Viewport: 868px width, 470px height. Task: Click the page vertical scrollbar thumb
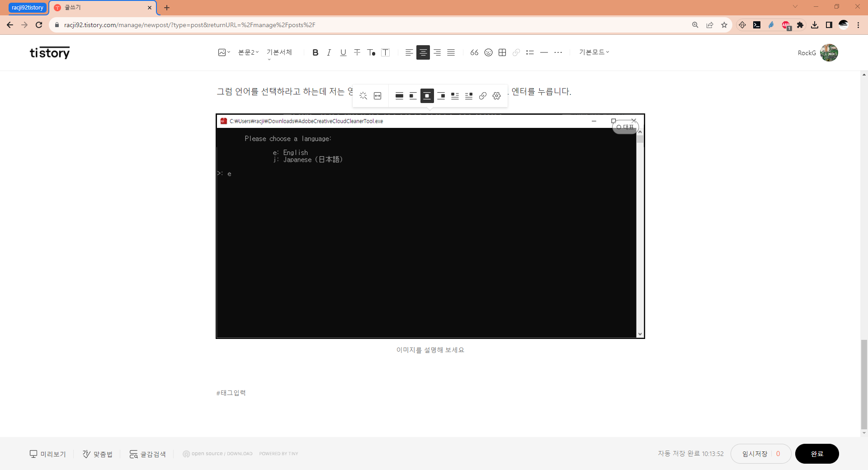click(864, 384)
